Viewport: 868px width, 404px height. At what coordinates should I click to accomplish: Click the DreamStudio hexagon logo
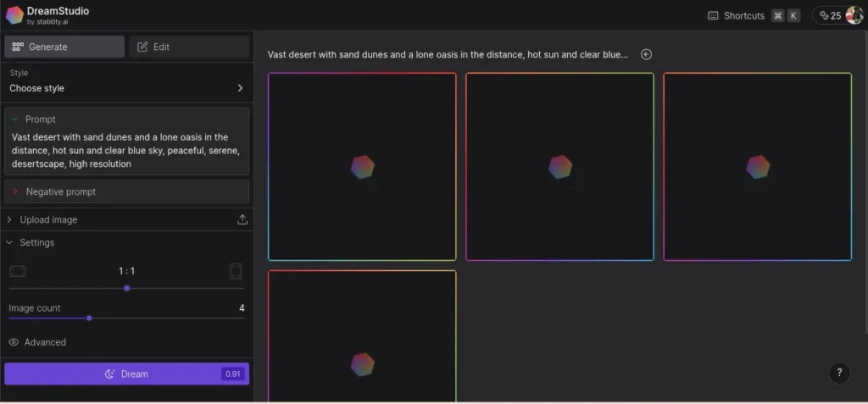tap(14, 15)
